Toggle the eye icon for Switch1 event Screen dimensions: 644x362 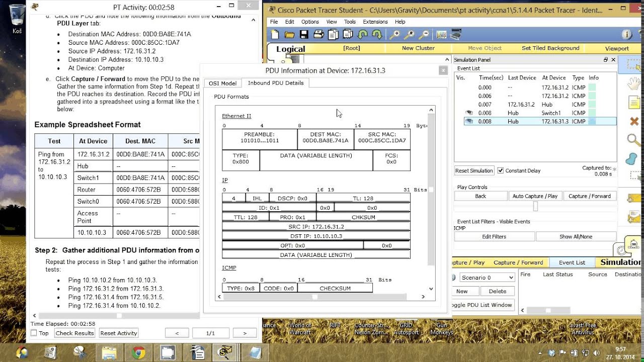pos(470,113)
